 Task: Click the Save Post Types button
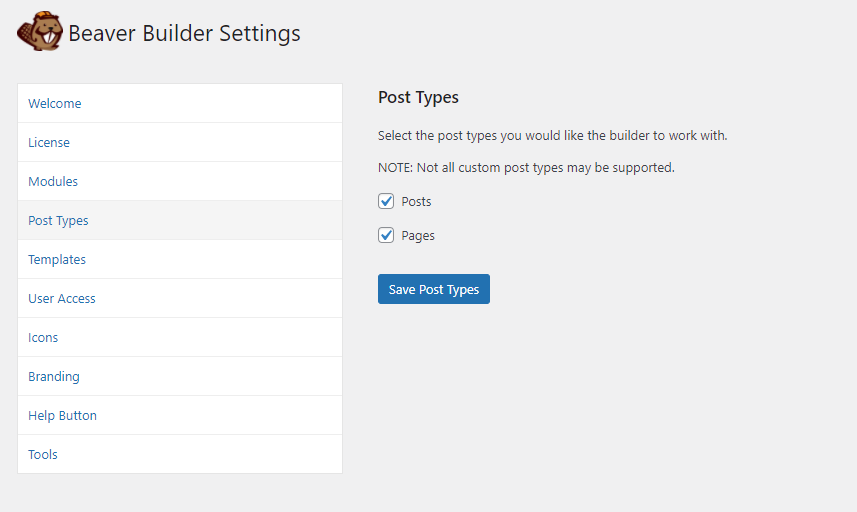click(434, 289)
